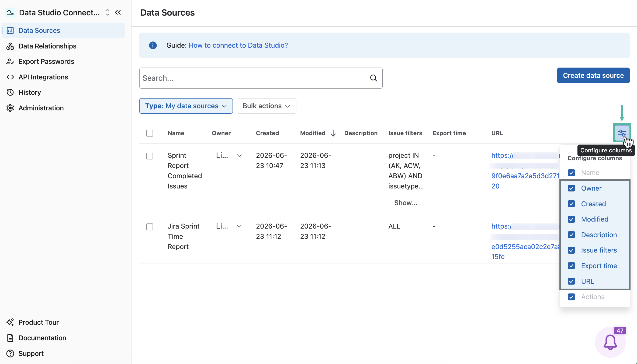
Task: Open the Type: My data sources filter
Action: point(186,106)
